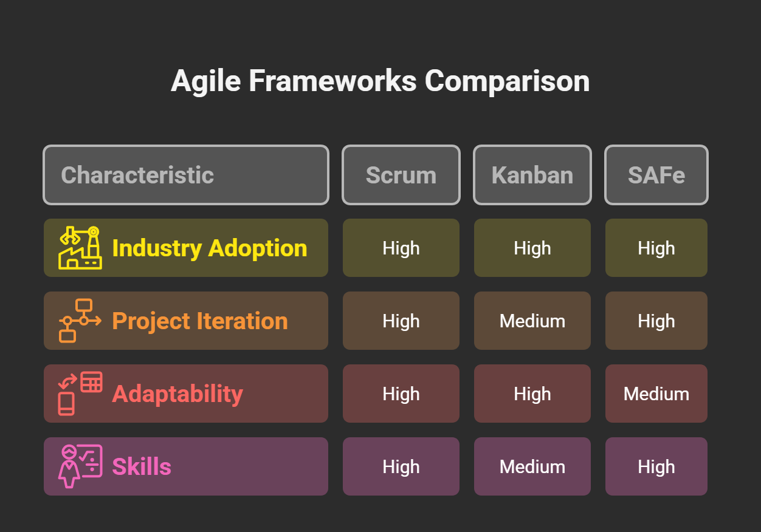Select the Scrum column header
Image resolution: width=761 pixels, height=532 pixels.
click(401, 175)
